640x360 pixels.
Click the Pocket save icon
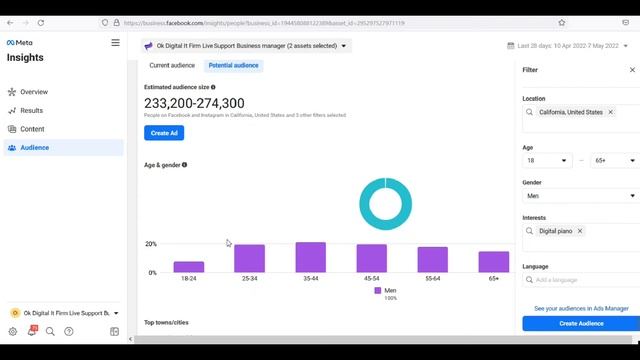(x=625, y=23)
